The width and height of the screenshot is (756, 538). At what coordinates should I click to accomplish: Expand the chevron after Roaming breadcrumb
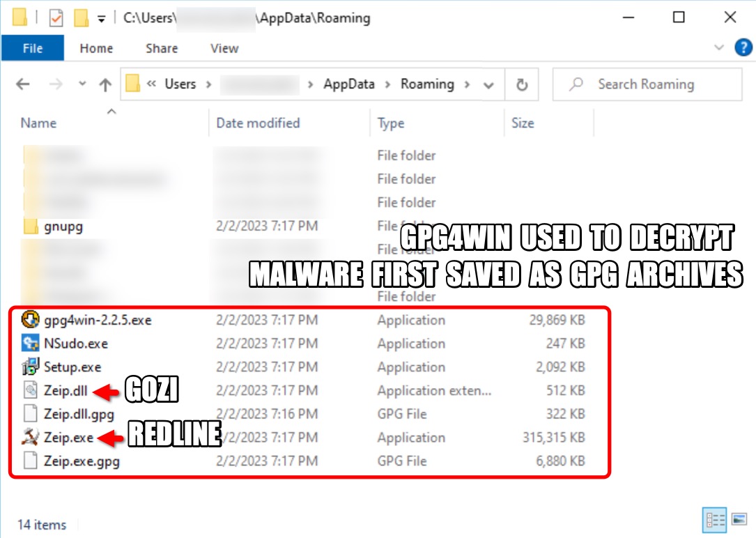click(x=467, y=85)
